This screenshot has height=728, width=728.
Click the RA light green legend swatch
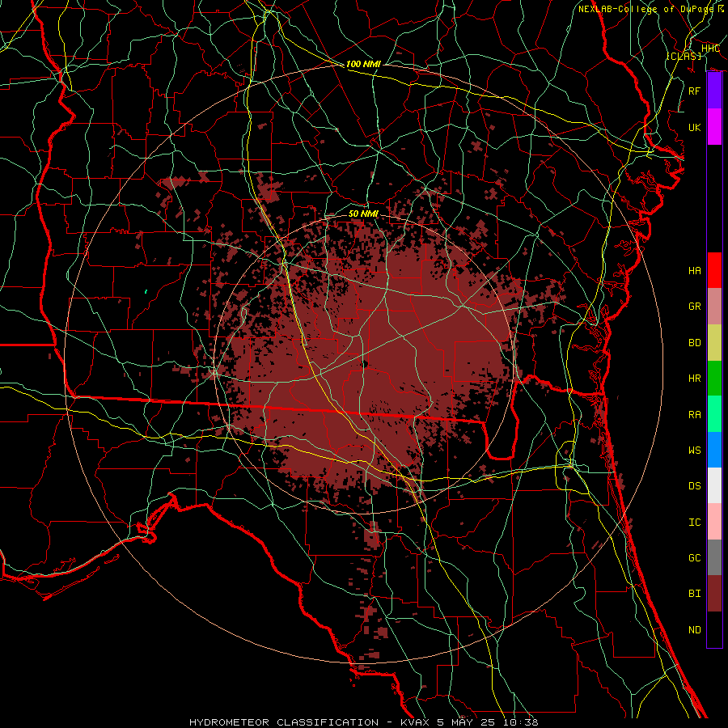tap(714, 414)
